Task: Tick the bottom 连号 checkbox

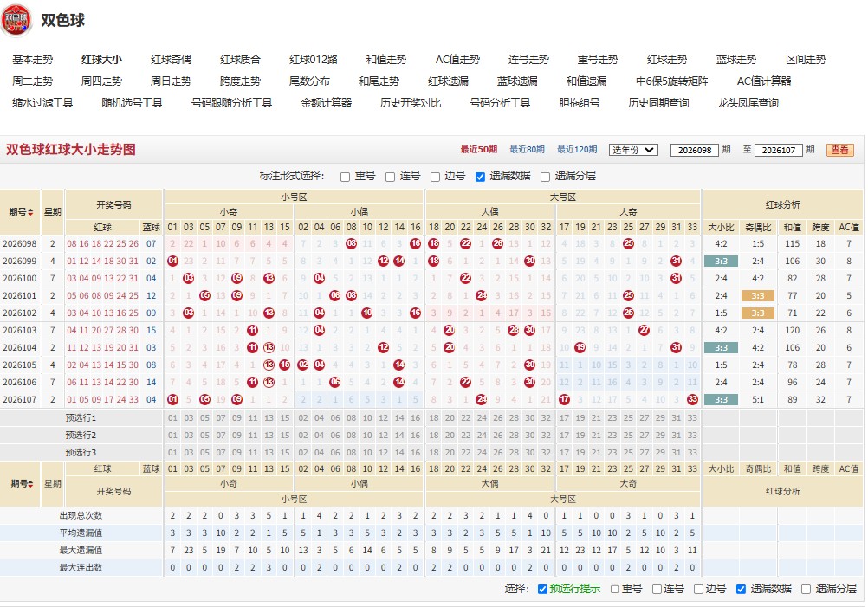Action: coord(657,590)
